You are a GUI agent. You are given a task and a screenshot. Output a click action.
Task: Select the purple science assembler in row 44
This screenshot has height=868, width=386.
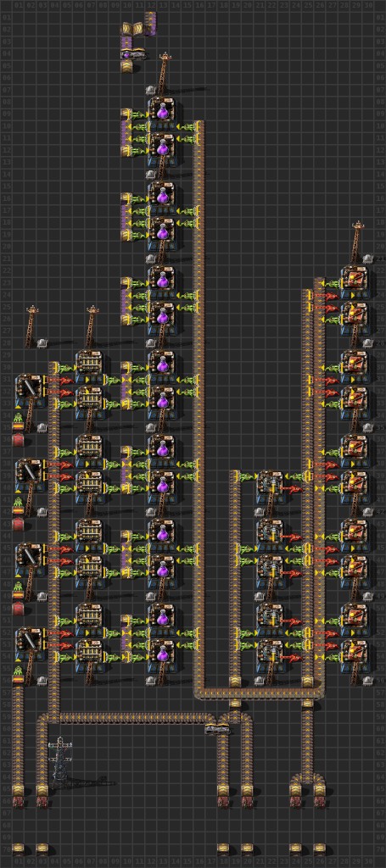(x=161, y=533)
